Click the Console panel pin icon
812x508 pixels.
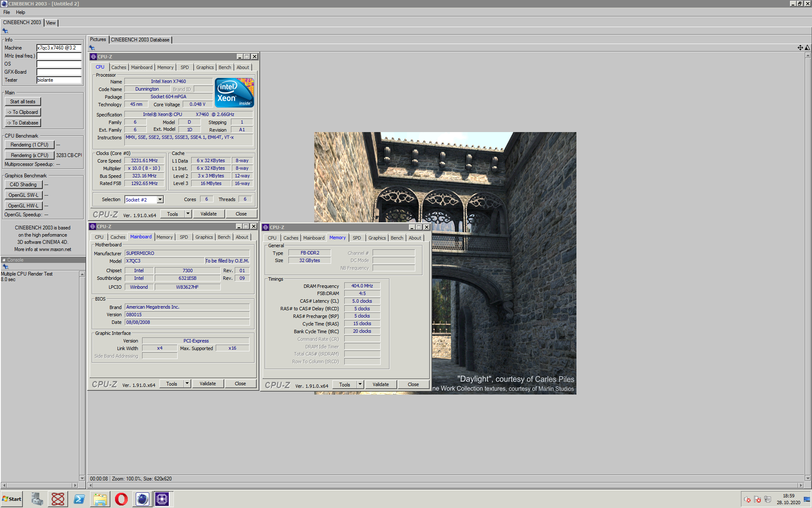point(5,267)
